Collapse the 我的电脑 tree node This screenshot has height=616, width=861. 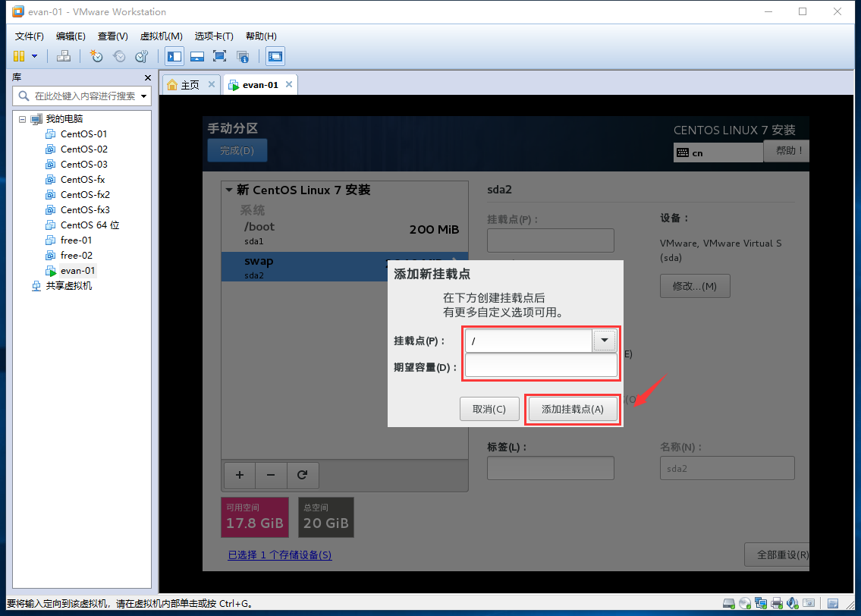tap(22, 119)
